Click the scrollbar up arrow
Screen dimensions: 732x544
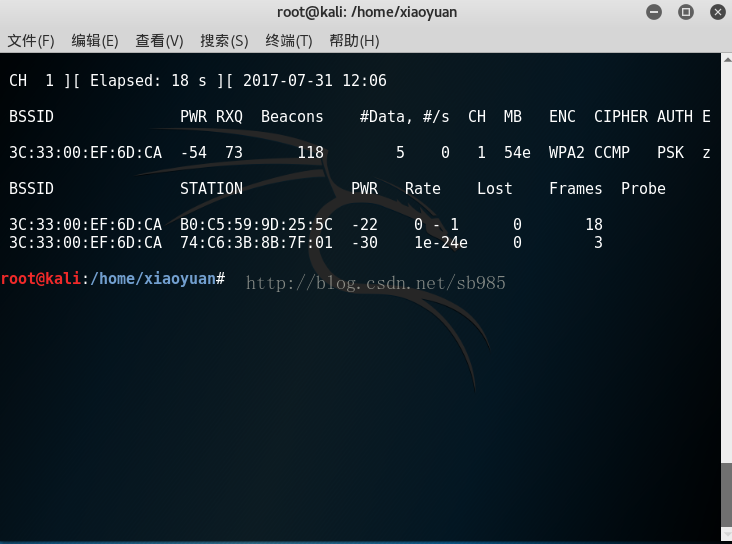click(x=727, y=59)
